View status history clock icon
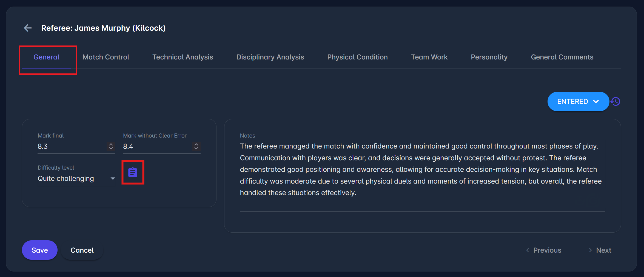 [616, 102]
